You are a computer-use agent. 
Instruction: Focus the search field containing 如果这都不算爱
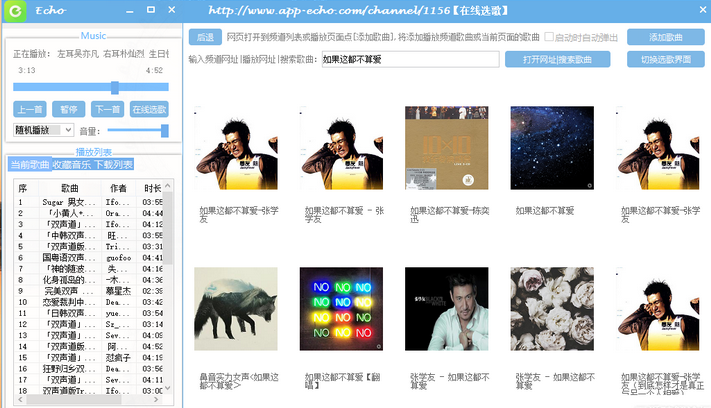[410, 59]
